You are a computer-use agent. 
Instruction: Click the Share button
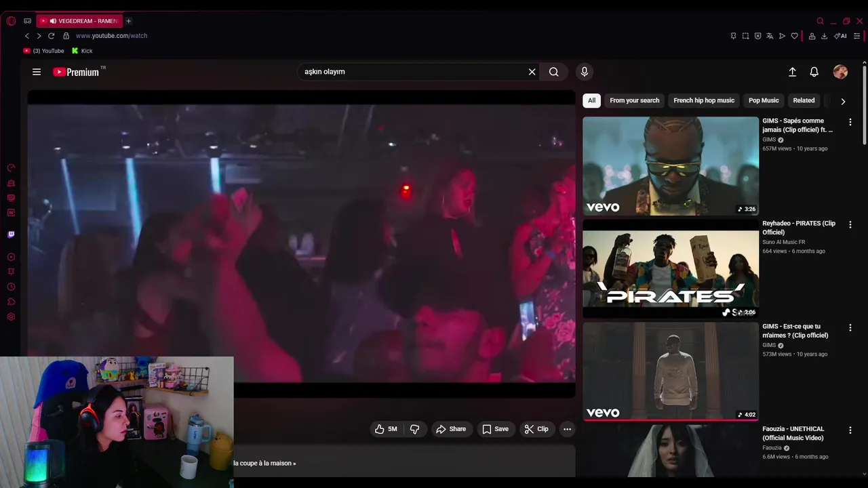click(451, 429)
